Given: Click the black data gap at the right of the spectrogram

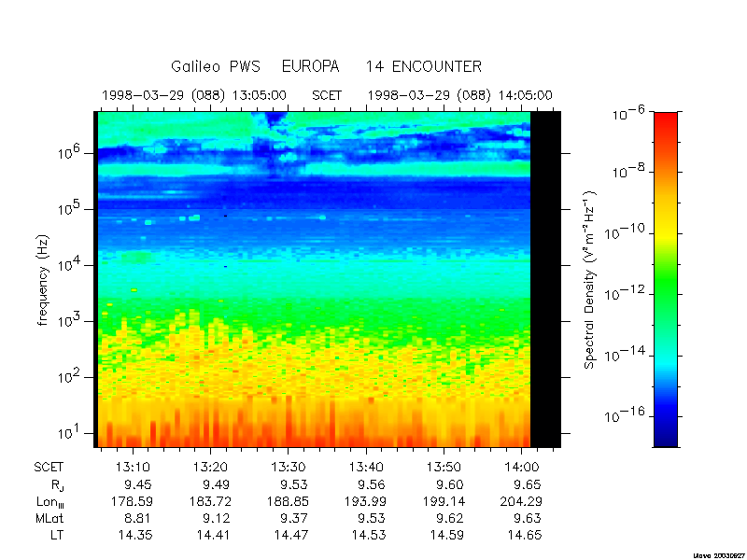Looking at the screenshot, I should 545,279.
